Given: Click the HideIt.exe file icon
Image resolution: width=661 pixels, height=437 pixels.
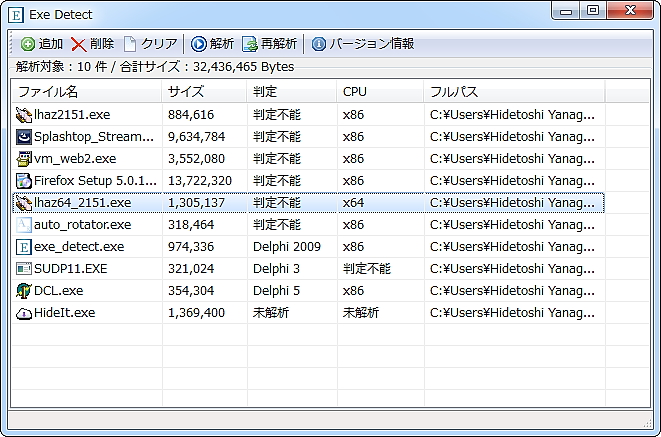Looking at the screenshot, I should pyautogui.click(x=24, y=313).
